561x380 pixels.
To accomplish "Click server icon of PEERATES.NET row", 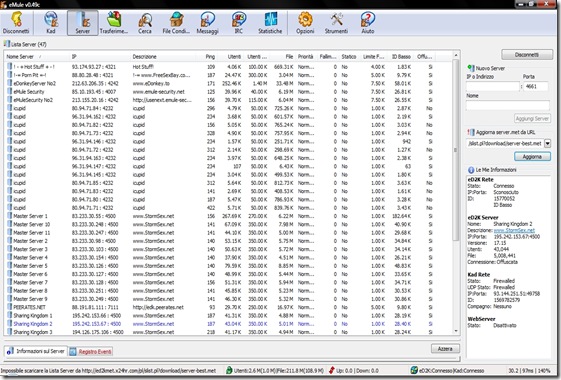I will pyautogui.click(x=10, y=307).
